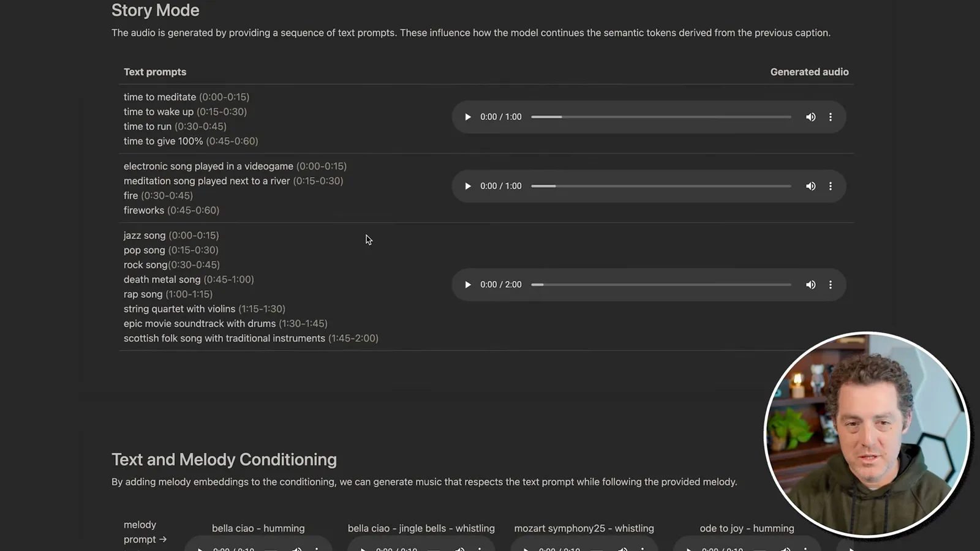Click the 'bella ciao - humming' melody label
Screen dimensions: 980x551
pyautogui.click(x=258, y=528)
